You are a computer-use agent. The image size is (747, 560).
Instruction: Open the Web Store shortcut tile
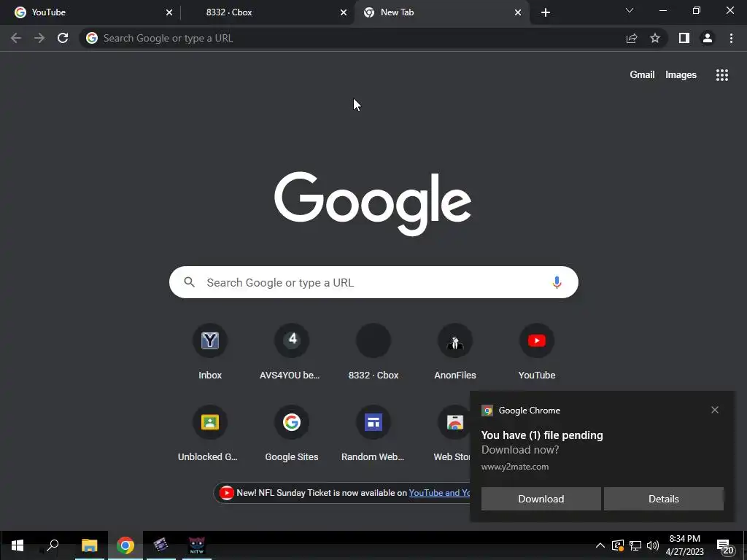click(452, 432)
